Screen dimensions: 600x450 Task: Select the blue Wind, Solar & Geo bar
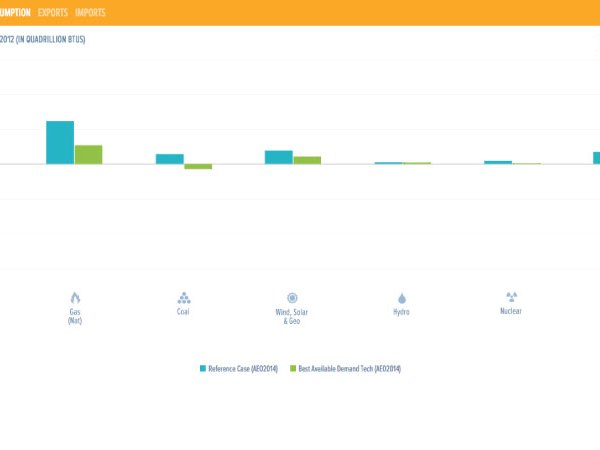point(279,157)
